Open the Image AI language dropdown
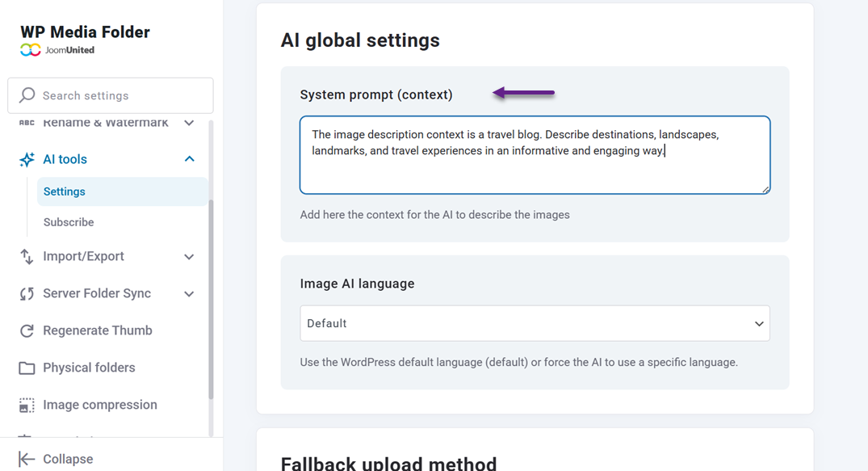The height and width of the screenshot is (471, 868). 535,323
